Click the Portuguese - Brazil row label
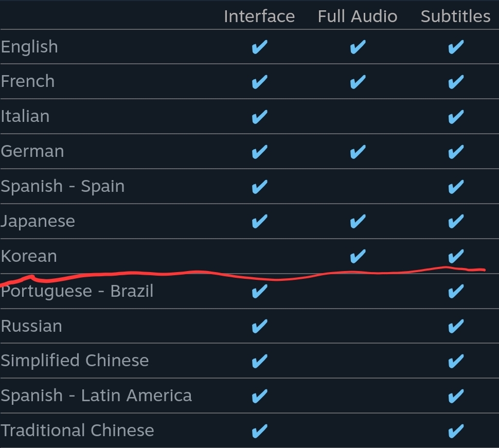This screenshot has height=448, width=499. pos(77,291)
